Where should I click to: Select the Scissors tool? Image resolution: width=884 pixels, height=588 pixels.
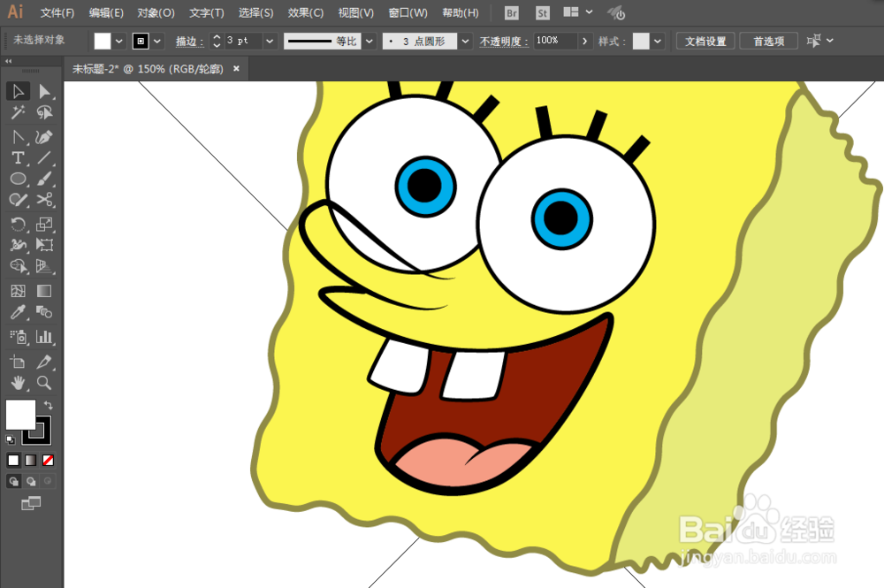tap(44, 200)
